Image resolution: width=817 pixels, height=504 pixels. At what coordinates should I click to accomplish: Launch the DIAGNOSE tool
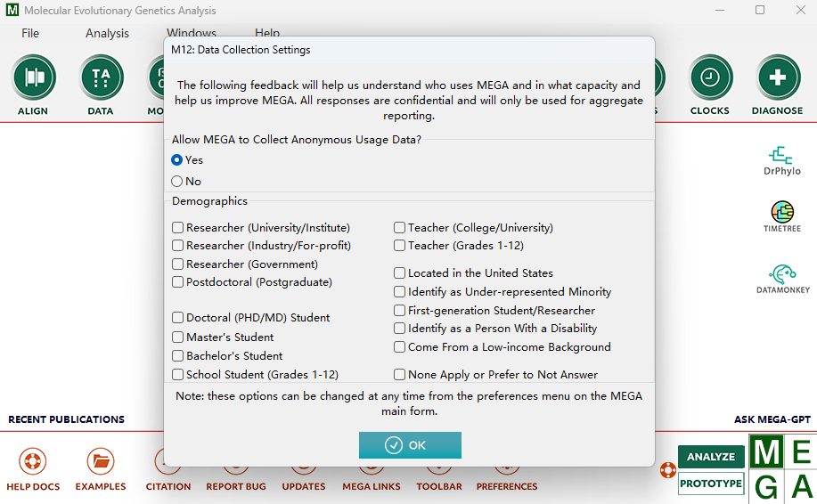(778, 78)
